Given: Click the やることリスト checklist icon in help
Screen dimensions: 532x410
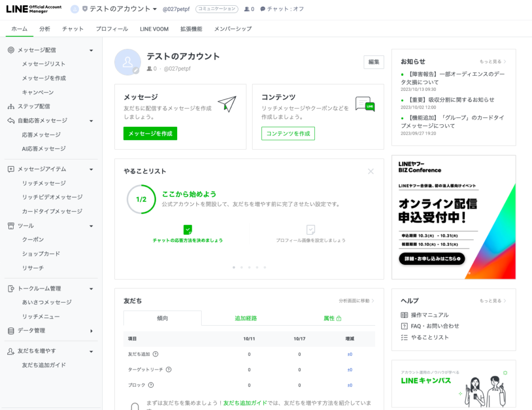Looking at the screenshot, I should 404,337.
